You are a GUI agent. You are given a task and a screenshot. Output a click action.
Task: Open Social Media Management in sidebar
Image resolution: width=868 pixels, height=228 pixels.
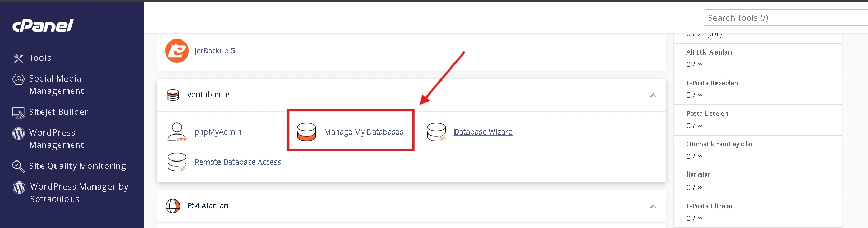[56, 85]
